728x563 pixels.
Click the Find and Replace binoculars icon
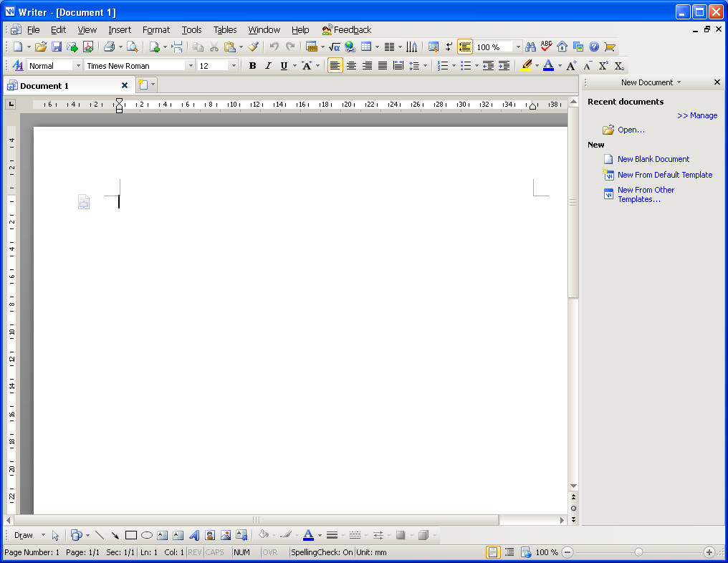(530, 47)
